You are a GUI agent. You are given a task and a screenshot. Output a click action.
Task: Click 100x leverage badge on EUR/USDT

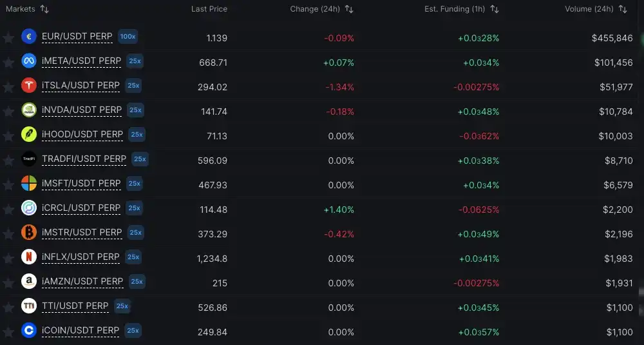pos(128,37)
